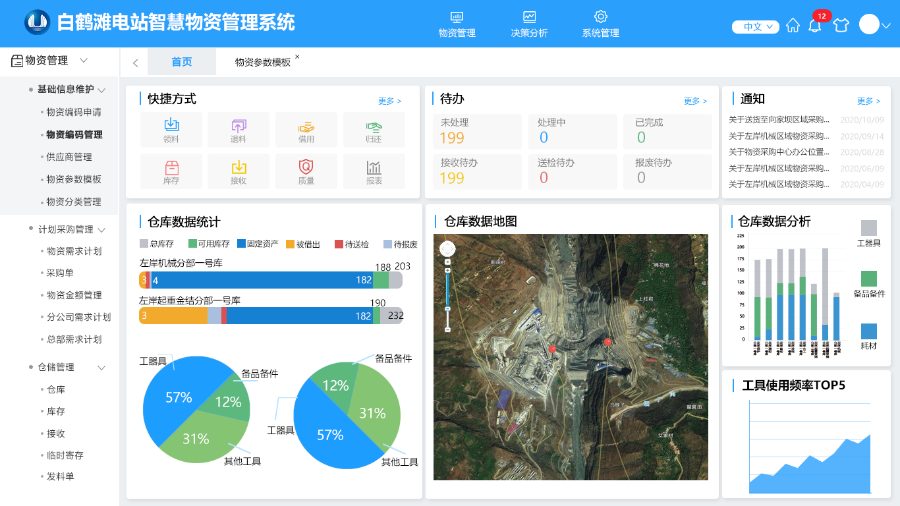Select 物资需求计划 in the sidebar
Image resolution: width=900 pixels, height=506 pixels.
point(73,251)
